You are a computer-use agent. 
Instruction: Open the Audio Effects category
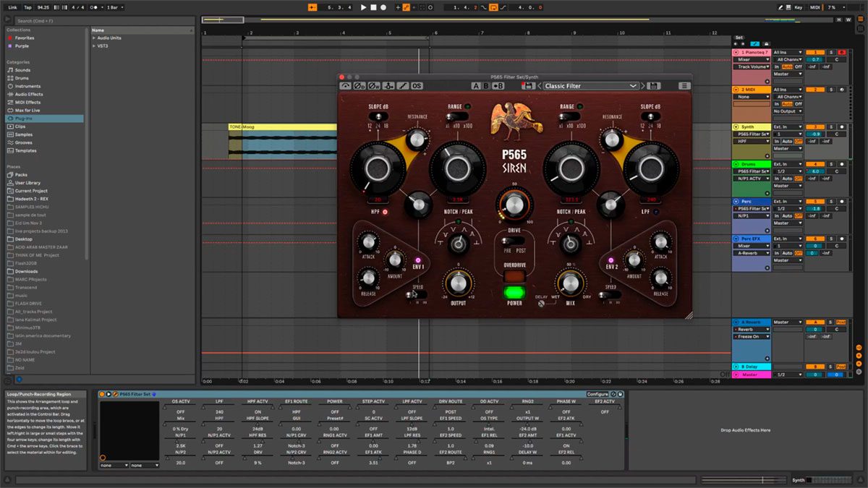click(x=29, y=94)
